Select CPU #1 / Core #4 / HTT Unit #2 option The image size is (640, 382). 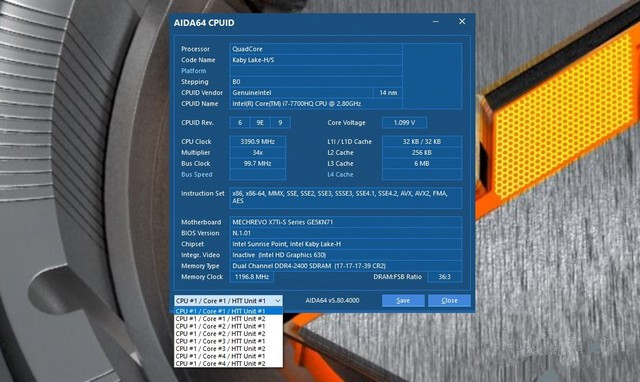[x=228, y=363]
